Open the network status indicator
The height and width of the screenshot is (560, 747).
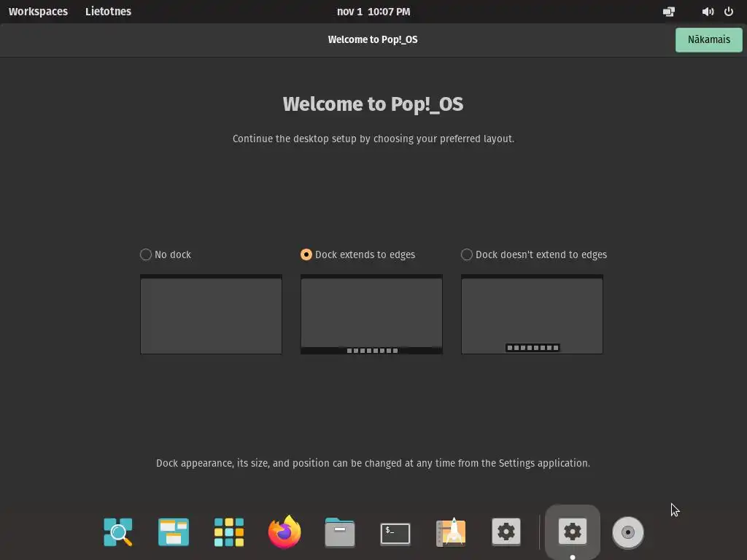(669, 12)
